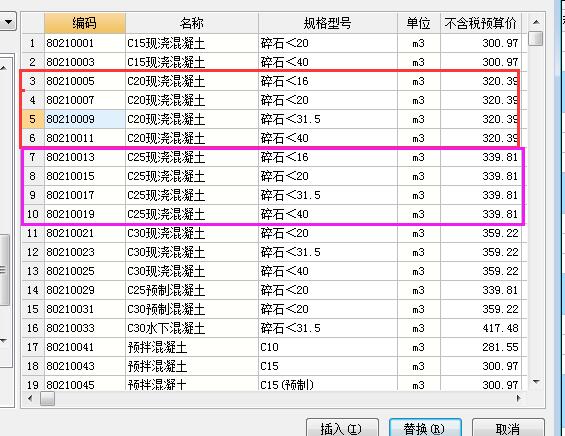The image size is (565, 436).
Task: Click the horizontal scrollbar thumb
Action: [x=47, y=399]
